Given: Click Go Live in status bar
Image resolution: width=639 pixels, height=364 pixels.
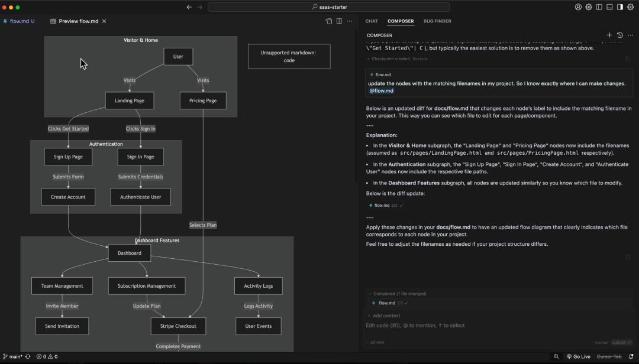Looking at the screenshot, I should pos(578,356).
